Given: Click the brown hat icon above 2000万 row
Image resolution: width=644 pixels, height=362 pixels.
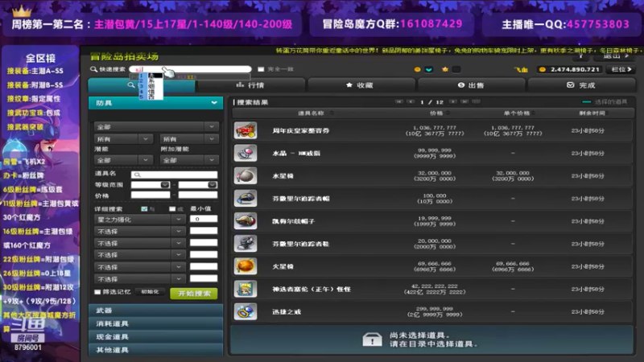Looking at the screenshot, I should pyautogui.click(x=246, y=220).
